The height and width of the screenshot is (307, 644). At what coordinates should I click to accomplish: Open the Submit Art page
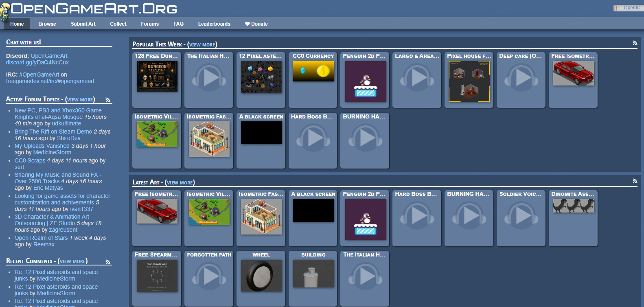click(x=83, y=24)
